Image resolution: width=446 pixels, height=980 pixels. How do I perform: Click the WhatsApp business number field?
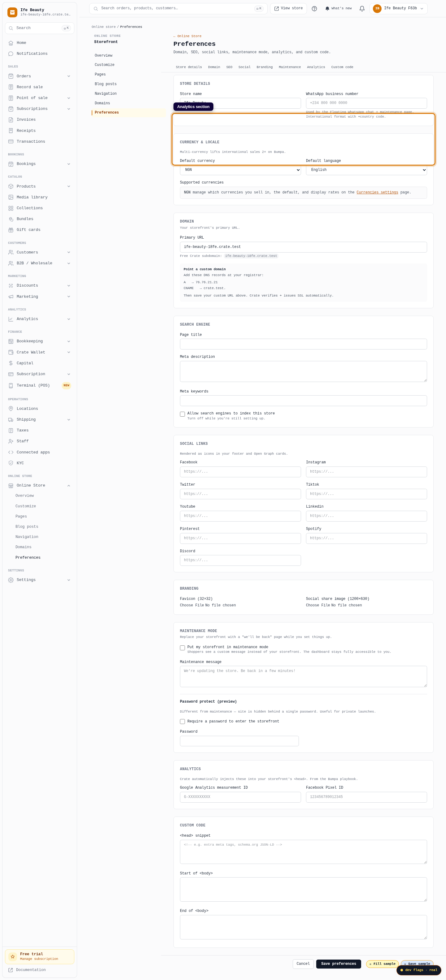point(366,103)
